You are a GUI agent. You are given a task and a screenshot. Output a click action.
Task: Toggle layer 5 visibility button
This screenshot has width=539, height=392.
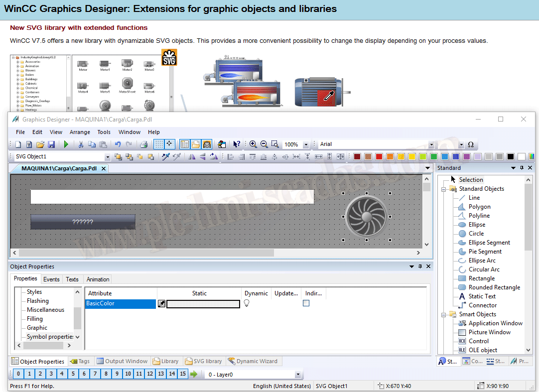(x=73, y=374)
